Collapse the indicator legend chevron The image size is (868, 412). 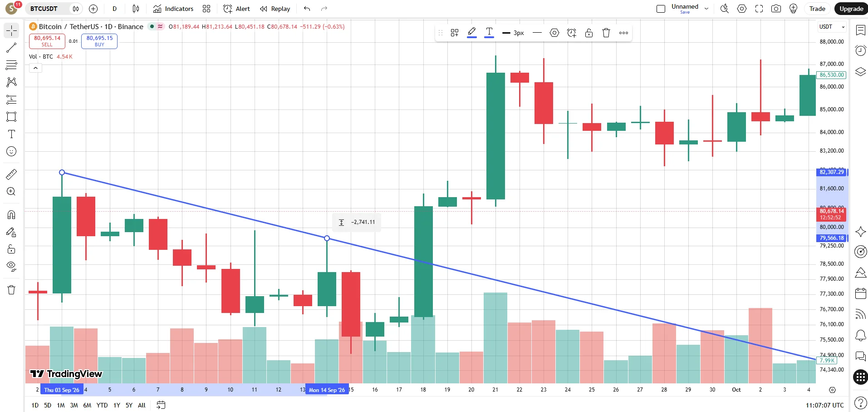(35, 68)
